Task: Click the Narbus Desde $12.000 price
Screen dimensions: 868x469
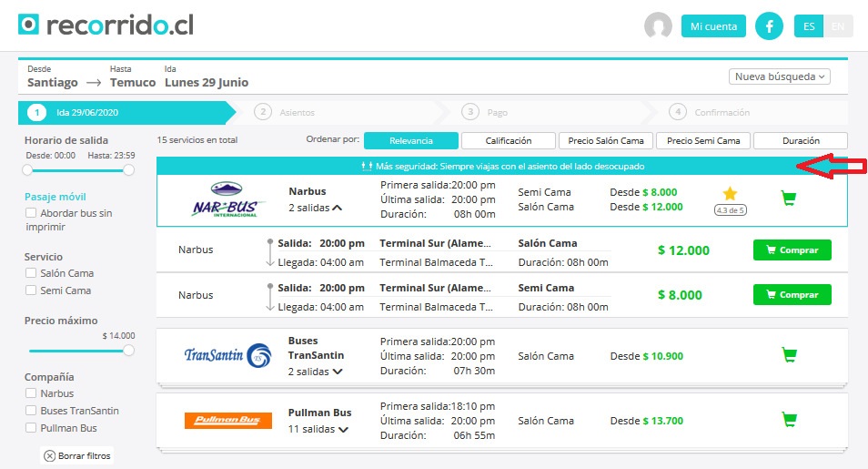Action: (x=646, y=207)
